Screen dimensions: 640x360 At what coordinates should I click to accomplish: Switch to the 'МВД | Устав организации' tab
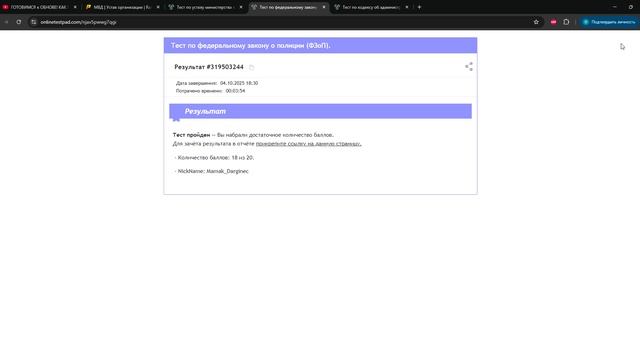[x=122, y=7]
